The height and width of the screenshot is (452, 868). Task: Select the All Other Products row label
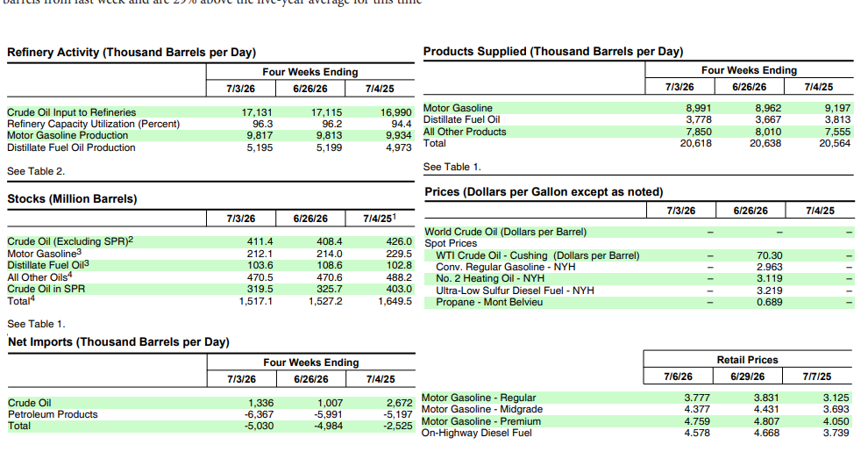[x=465, y=132]
